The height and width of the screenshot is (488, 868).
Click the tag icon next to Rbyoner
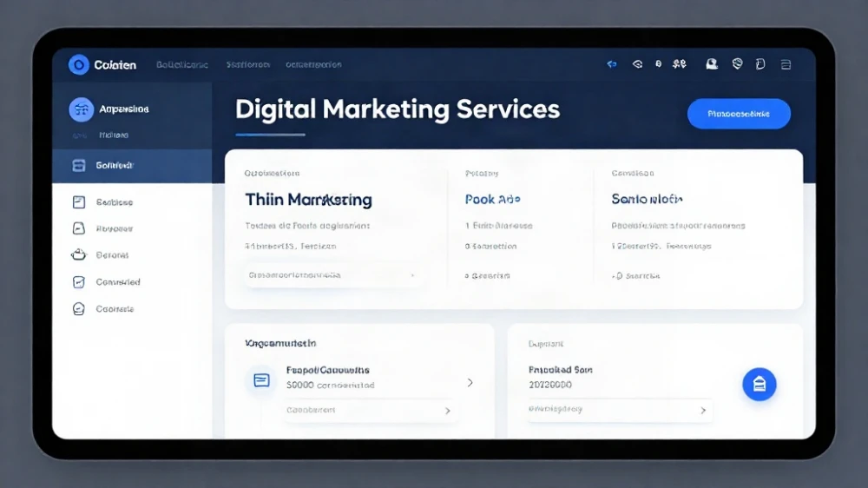(x=79, y=228)
